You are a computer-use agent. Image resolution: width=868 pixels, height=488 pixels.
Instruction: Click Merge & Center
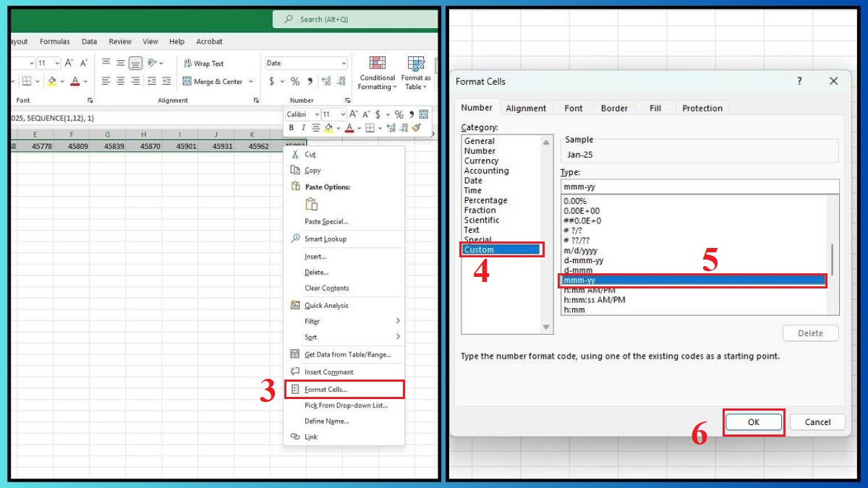(213, 81)
